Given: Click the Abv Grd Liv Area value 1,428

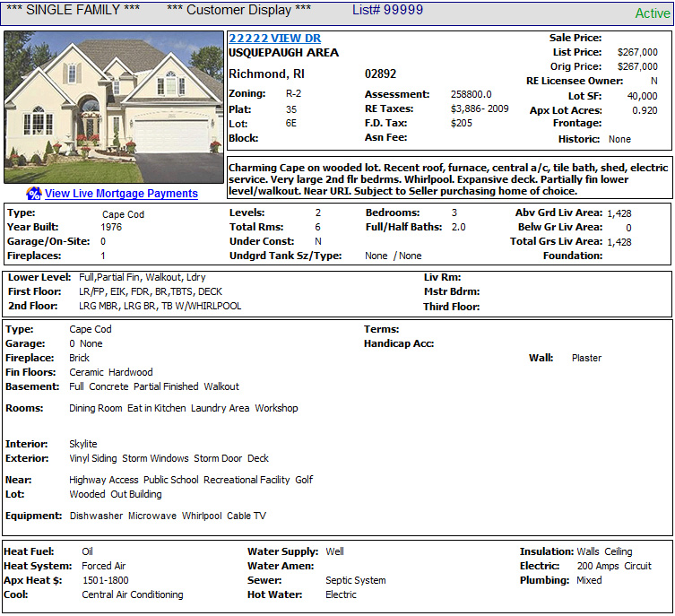Looking at the screenshot, I should (619, 213).
